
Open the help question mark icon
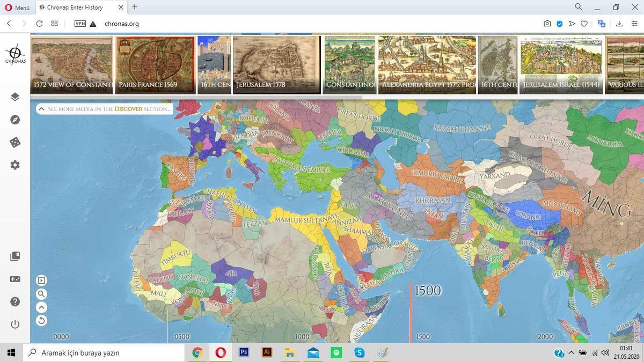click(x=15, y=301)
